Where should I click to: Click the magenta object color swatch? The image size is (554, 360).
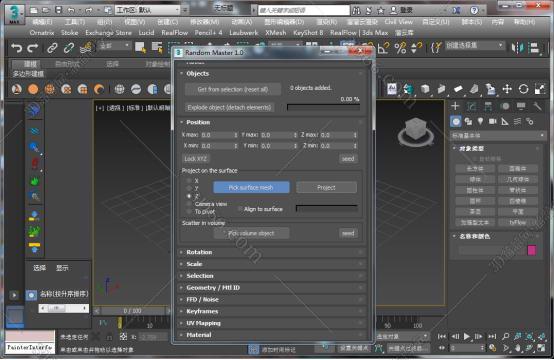pos(532,250)
